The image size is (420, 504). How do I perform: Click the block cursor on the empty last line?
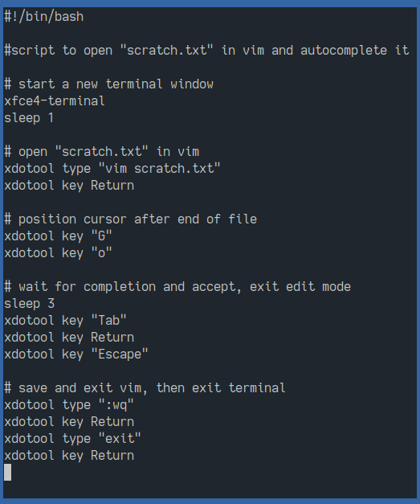point(8,472)
